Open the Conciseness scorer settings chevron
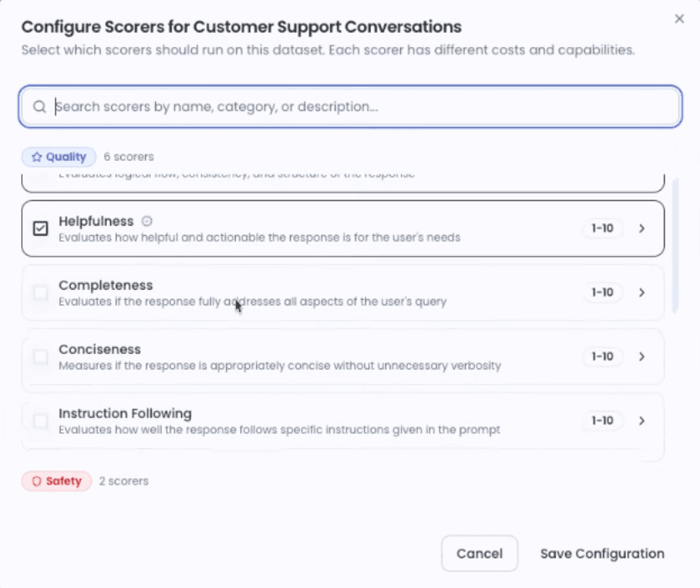Image resolution: width=700 pixels, height=588 pixels. pyautogui.click(x=642, y=355)
